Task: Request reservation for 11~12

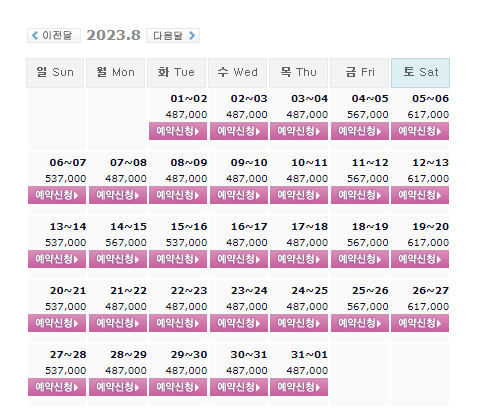Action: click(360, 195)
